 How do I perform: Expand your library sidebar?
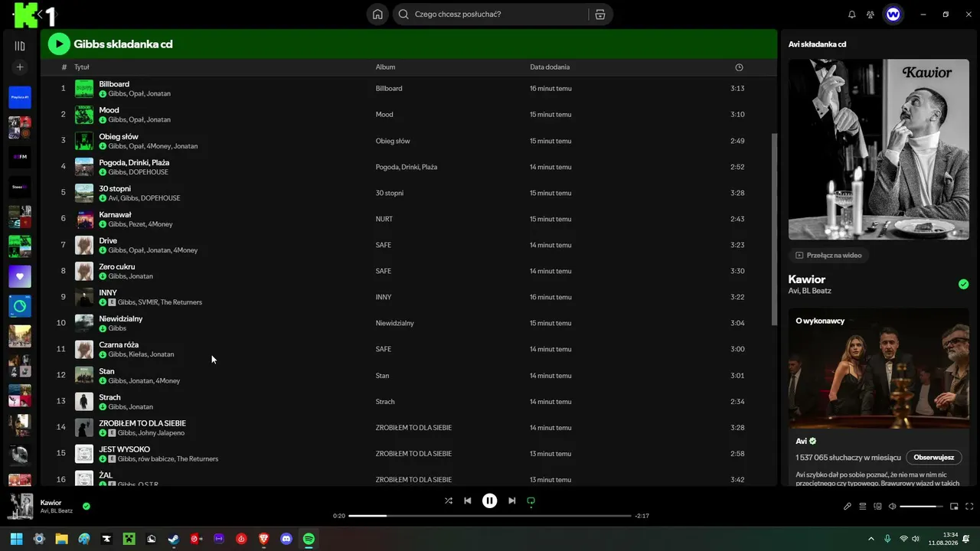click(x=20, y=46)
